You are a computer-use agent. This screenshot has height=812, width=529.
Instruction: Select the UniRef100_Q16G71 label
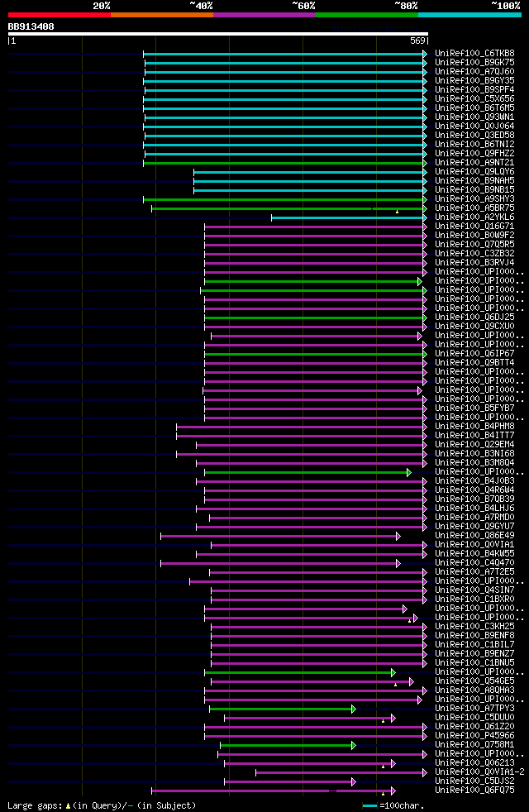click(x=474, y=227)
